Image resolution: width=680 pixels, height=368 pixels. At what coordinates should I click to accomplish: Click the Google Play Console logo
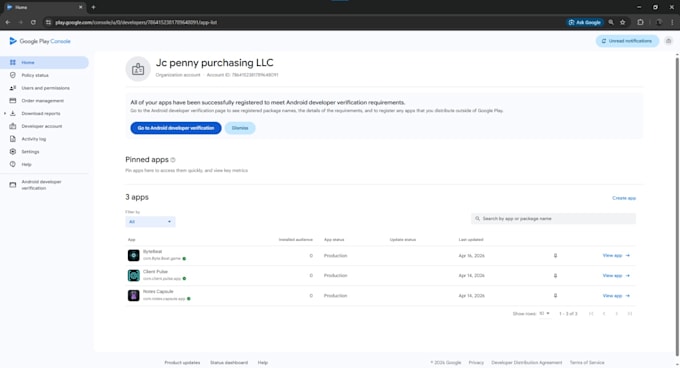pyautogui.click(x=39, y=41)
